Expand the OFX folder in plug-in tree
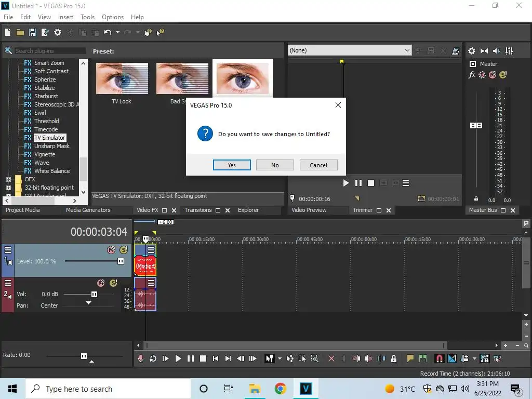The width and height of the screenshot is (532, 399). click(9, 179)
